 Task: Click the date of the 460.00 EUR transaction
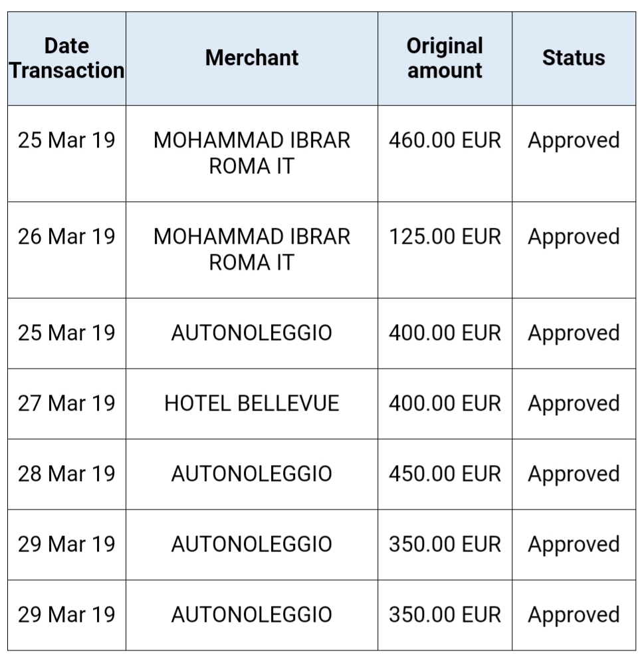click(x=66, y=141)
